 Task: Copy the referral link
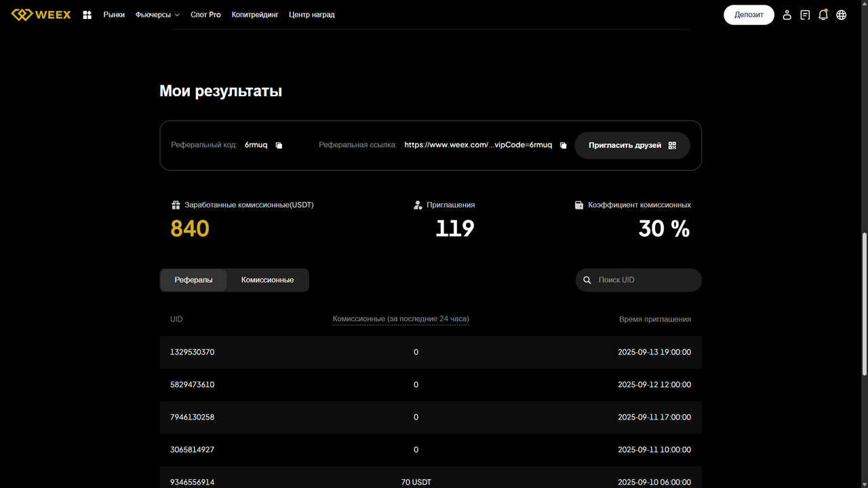[563, 145]
